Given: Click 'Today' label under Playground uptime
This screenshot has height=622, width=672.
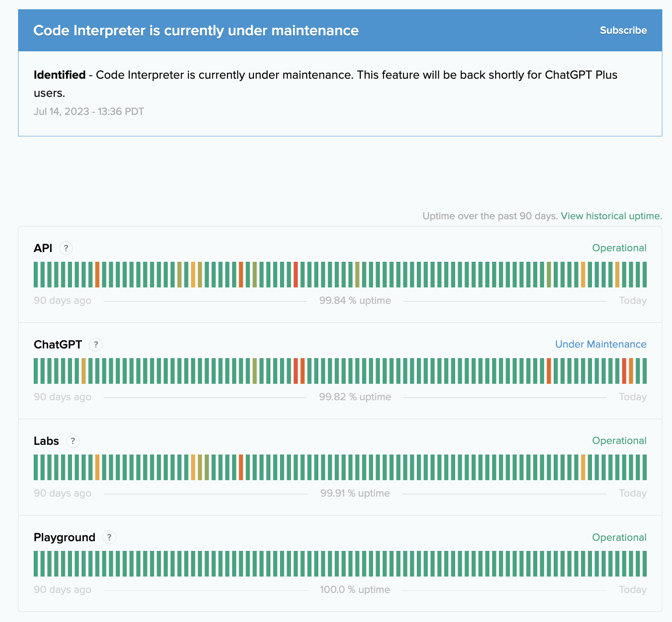Looking at the screenshot, I should pyautogui.click(x=633, y=590).
